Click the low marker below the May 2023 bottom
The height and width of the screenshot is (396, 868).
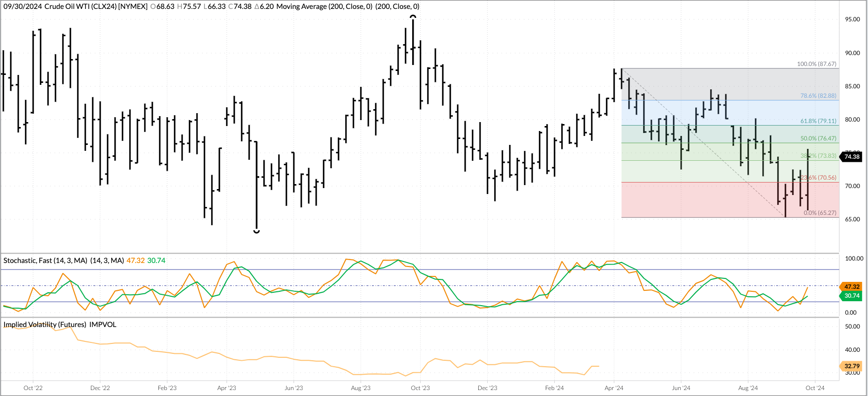coord(257,231)
